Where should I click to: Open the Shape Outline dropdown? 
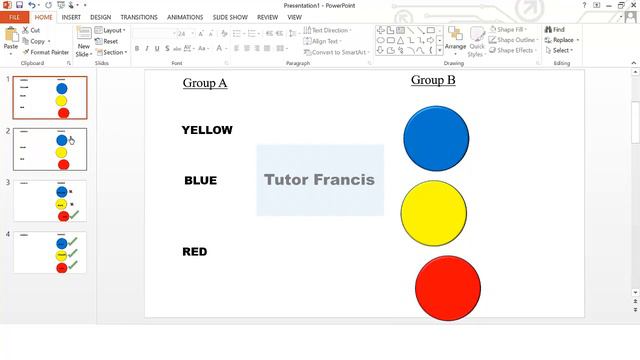coord(513,40)
